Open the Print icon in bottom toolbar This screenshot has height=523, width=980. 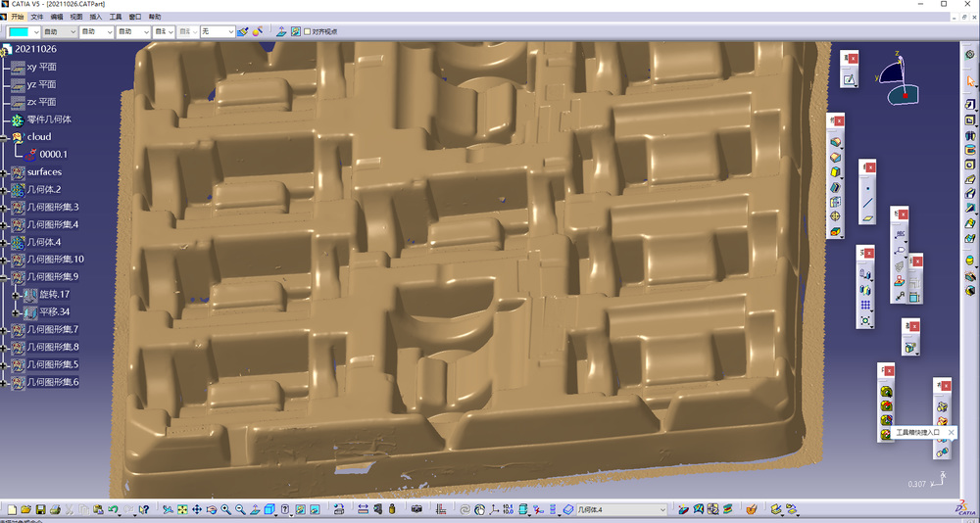[x=55, y=509]
